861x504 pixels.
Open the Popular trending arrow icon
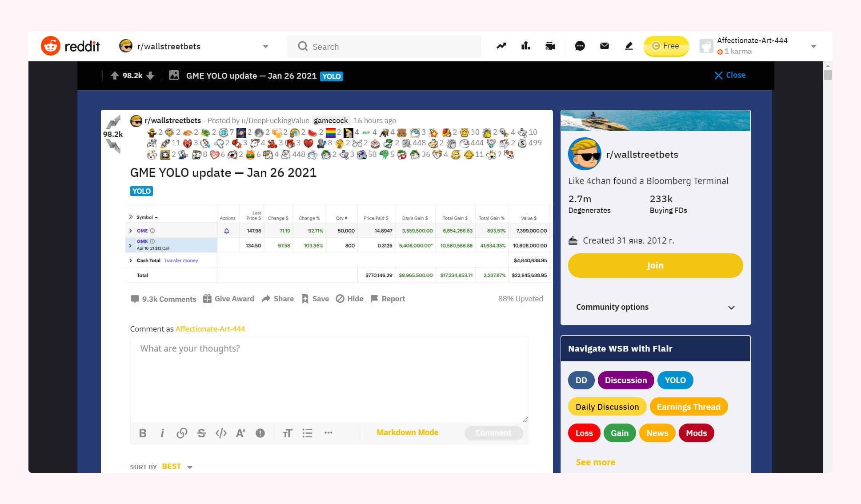[501, 46]
